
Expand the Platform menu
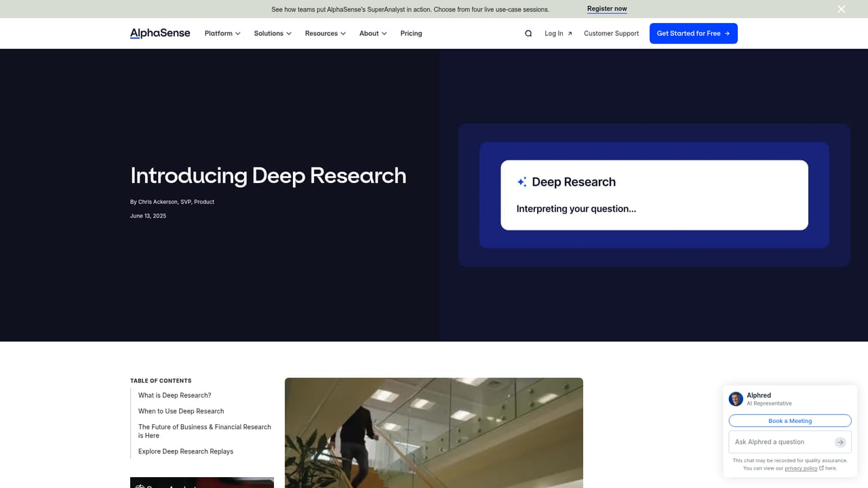(222, 33)
